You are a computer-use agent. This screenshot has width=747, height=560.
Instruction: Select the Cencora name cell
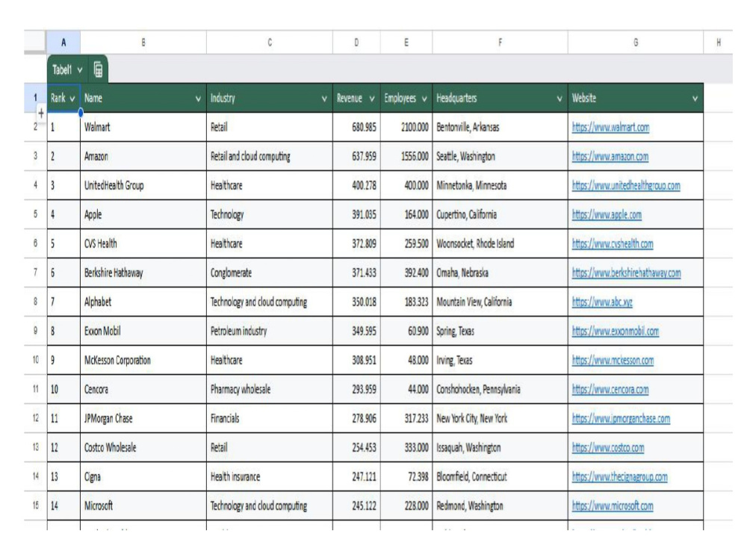(143, 389)
